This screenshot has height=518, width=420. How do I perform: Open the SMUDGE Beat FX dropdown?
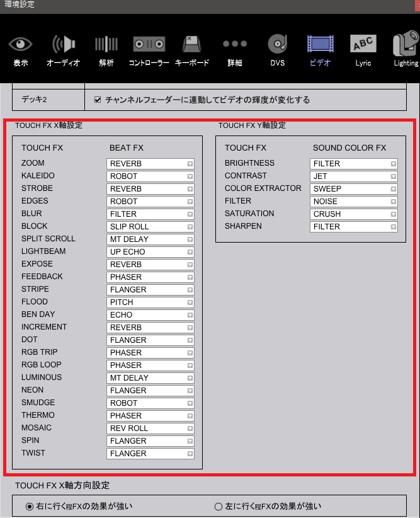[x=150, y=403]
